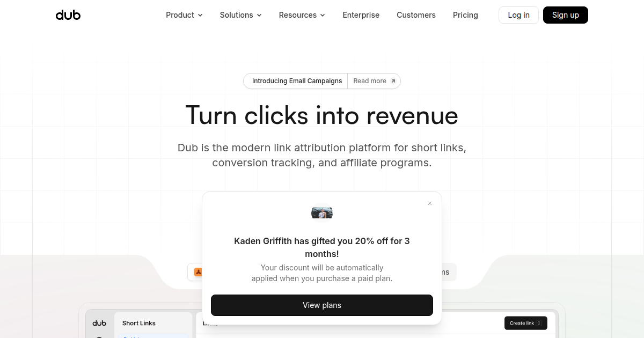644x338 pixels.
Task: Dismiss the gift discount popup via the X icon
Action: click(x=429, y=203)
